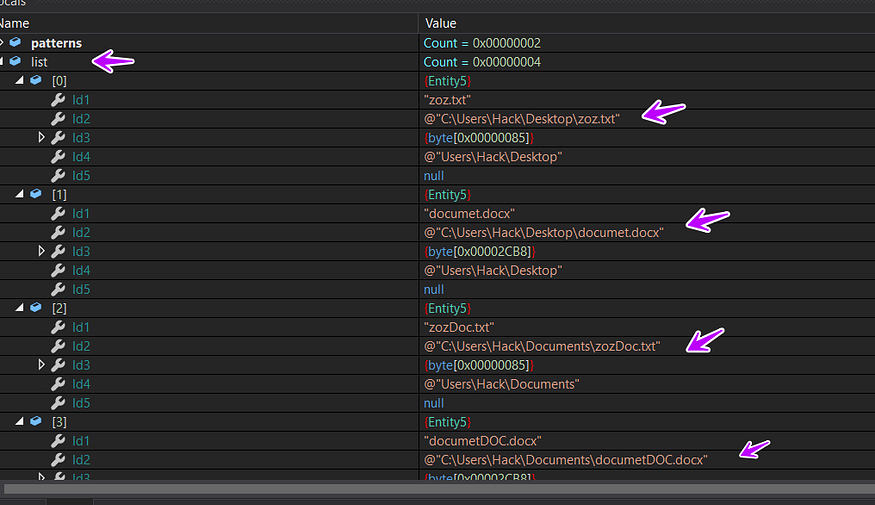The width and height of the screenshot is (875, 505).
Task: Click wrench icon of Id4 under item [1]
Action: point(58,270)
